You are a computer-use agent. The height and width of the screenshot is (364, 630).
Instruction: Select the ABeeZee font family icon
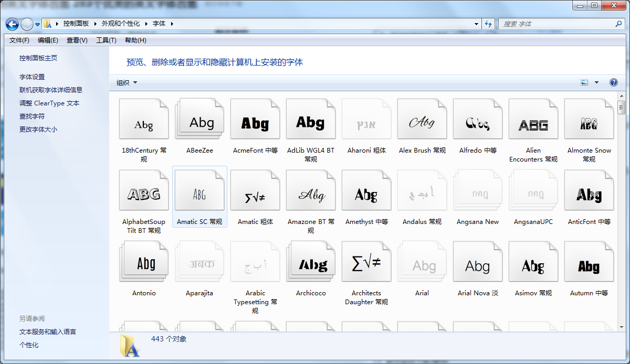[199, 119]
